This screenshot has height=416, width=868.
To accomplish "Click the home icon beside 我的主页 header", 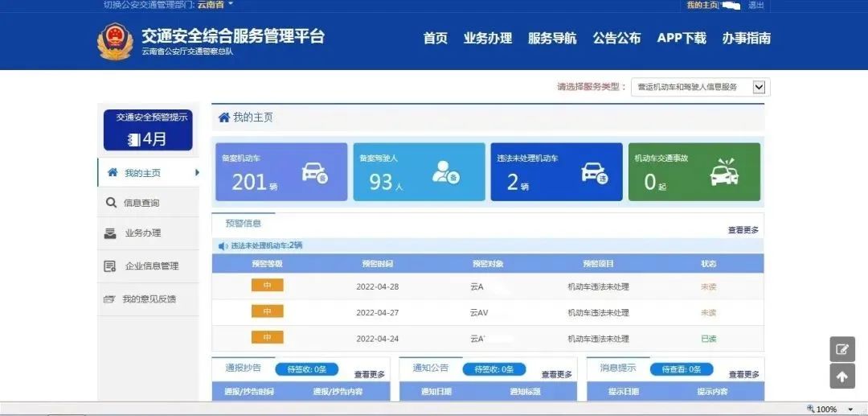I will point(224,117).
